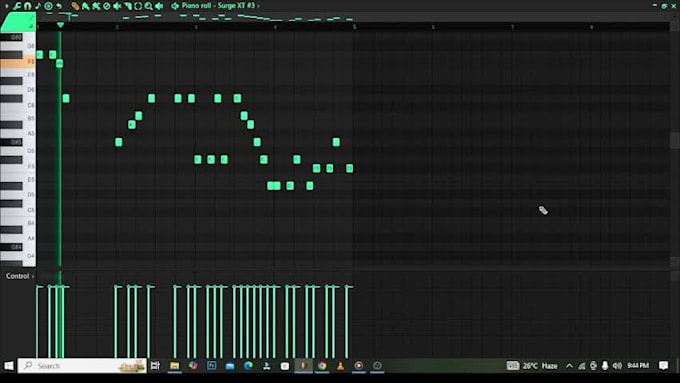Viewport: 680px width, 383px height.
Task: Open File Explorer from the taskbar
Action: pos(174,366)
